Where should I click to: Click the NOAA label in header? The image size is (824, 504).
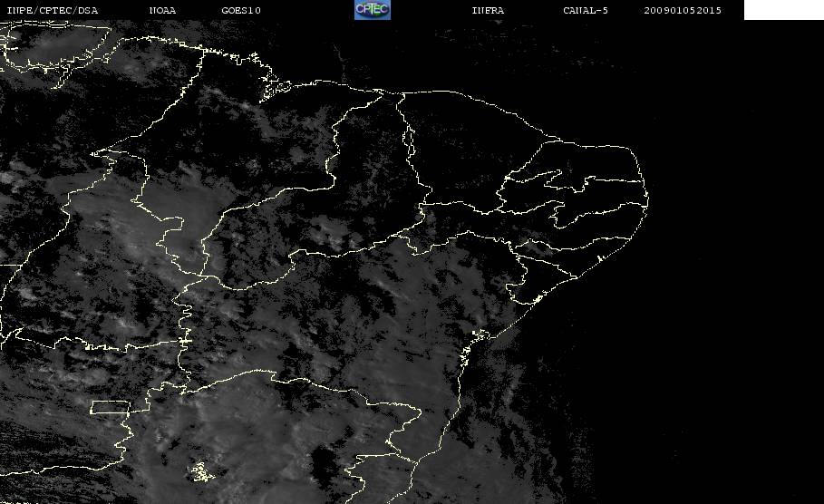click(162, 10)
